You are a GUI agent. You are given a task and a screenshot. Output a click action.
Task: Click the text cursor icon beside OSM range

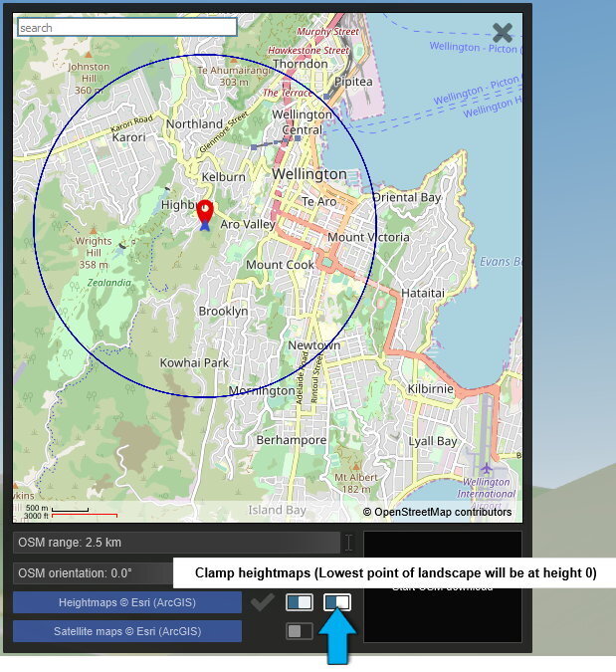point(348,543)
